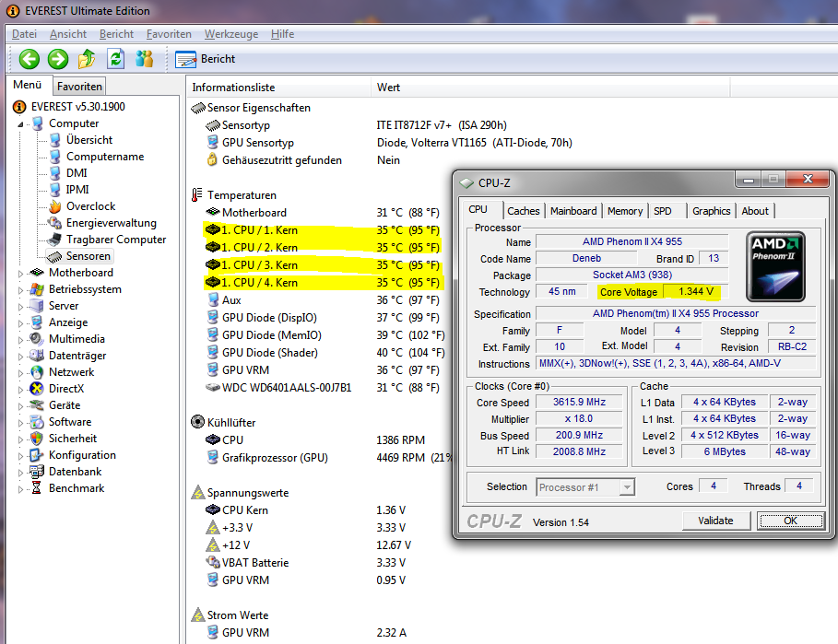Click the Tragbarer Computer laptop icon

(55, 240)
